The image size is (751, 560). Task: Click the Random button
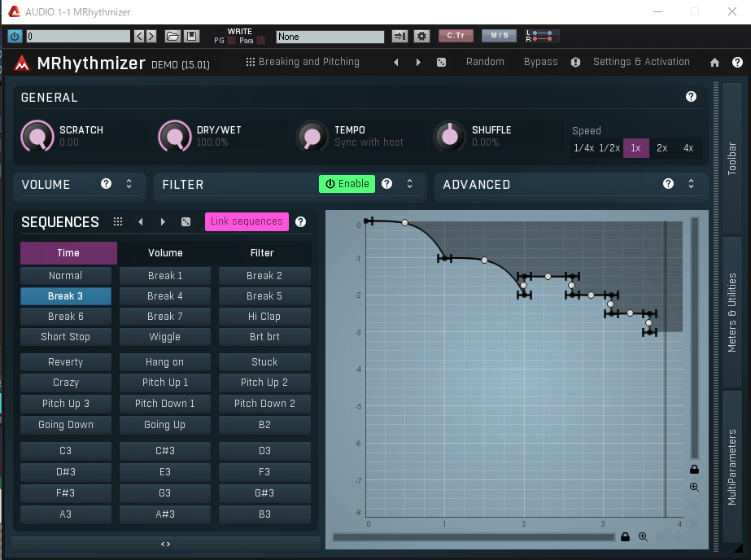pos(485,62)
